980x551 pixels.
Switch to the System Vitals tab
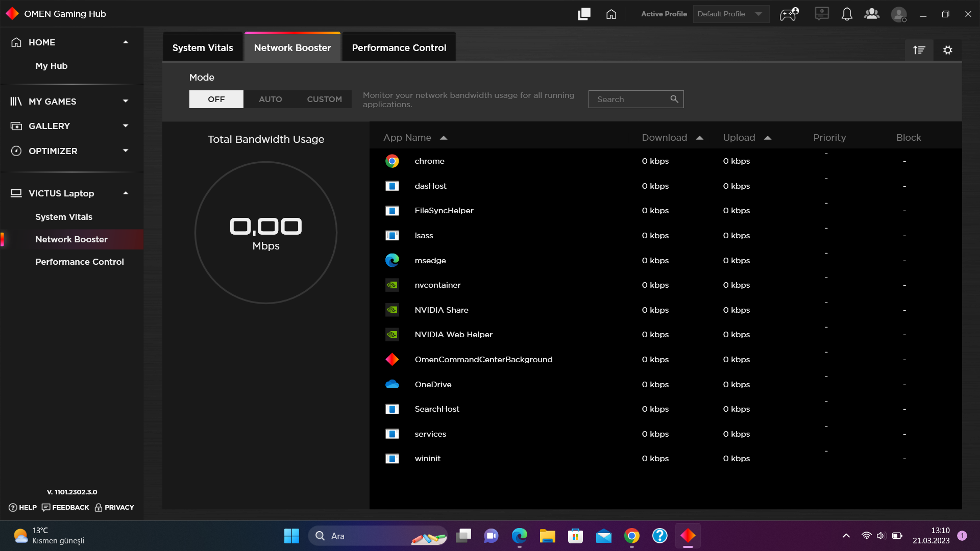203,47
